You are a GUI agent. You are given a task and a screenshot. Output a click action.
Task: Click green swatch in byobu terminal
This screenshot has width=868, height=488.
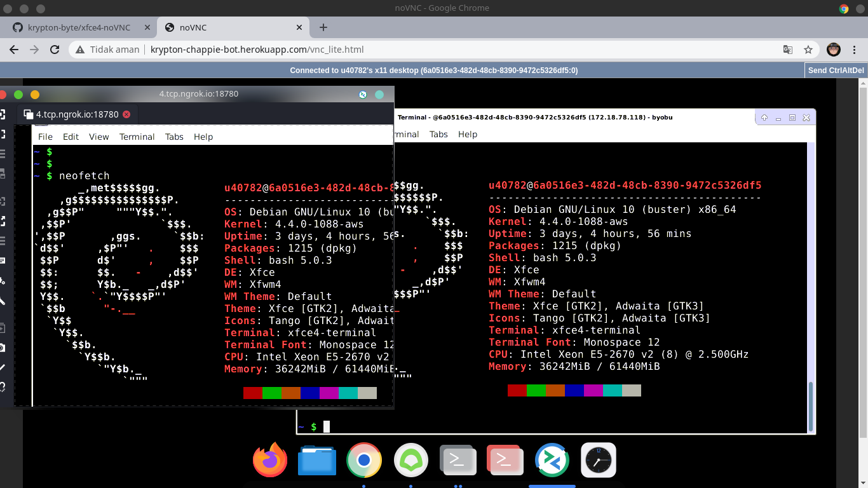[536, 390]
